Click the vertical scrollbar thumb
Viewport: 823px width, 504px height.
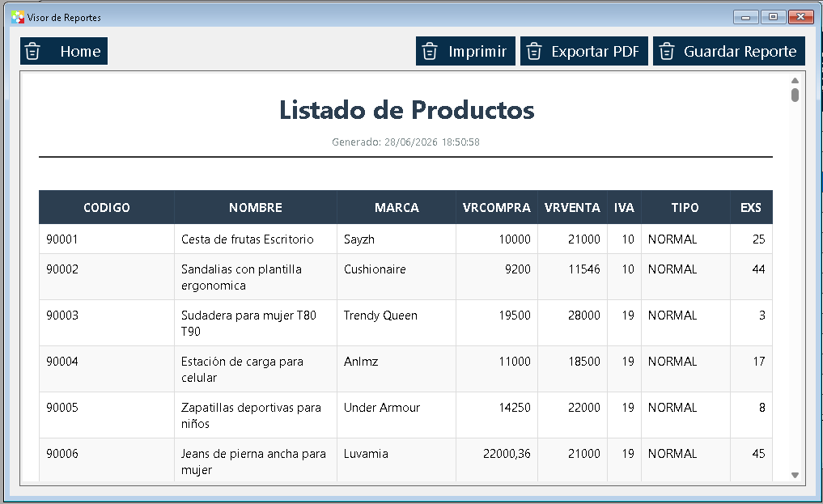pos(795,95)
